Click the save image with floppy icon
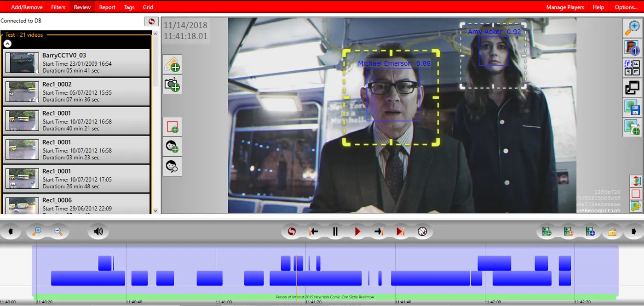Viewport: 644px width, 306px height. coord(632,107)
